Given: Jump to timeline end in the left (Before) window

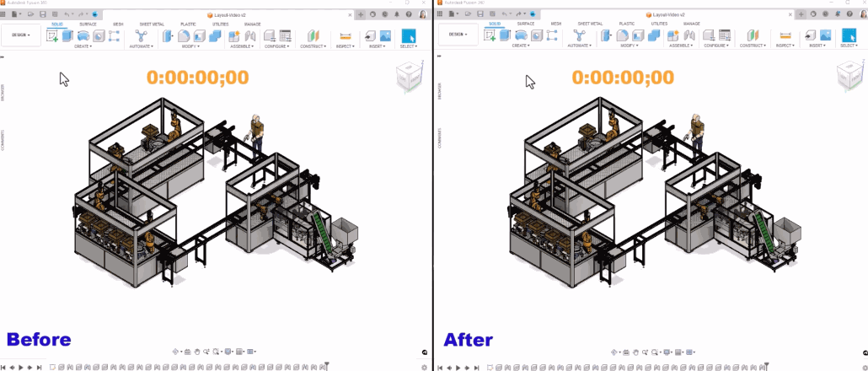Looking at the screenshot, I should coord(39,367).
